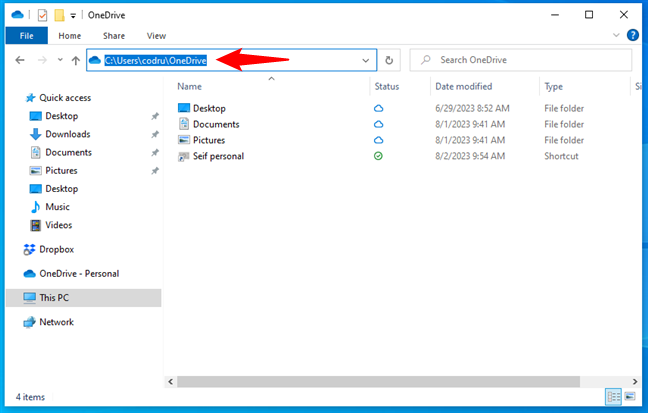Image resolution: width=648 pixels, height=413 pixels.
Task: Click the Music folder in Quick access
Action: (57, 207)
